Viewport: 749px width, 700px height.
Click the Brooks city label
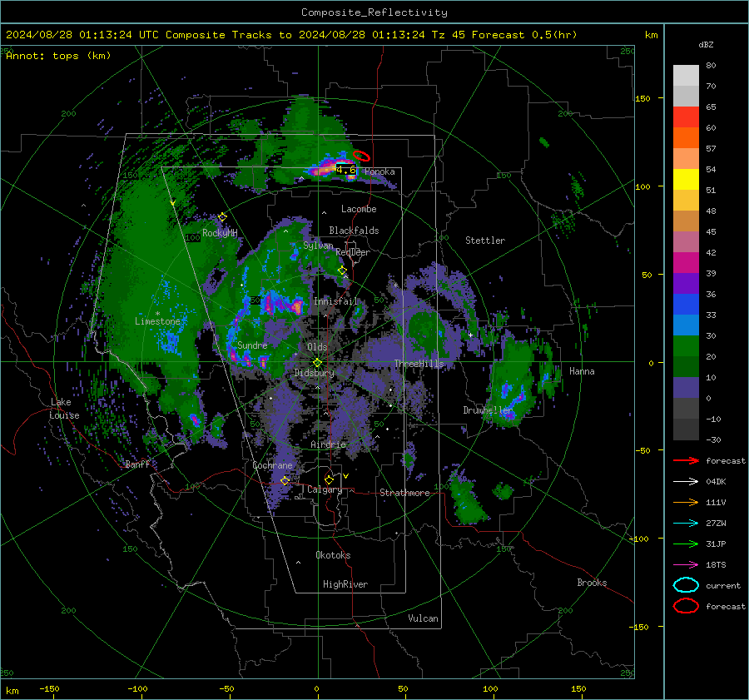(x=592, y=583)
